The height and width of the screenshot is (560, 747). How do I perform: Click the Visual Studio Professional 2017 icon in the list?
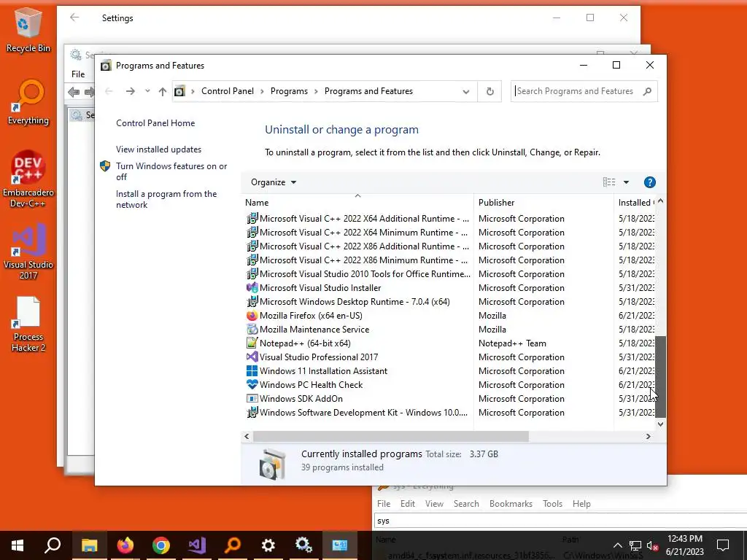[x=252, y=357]
